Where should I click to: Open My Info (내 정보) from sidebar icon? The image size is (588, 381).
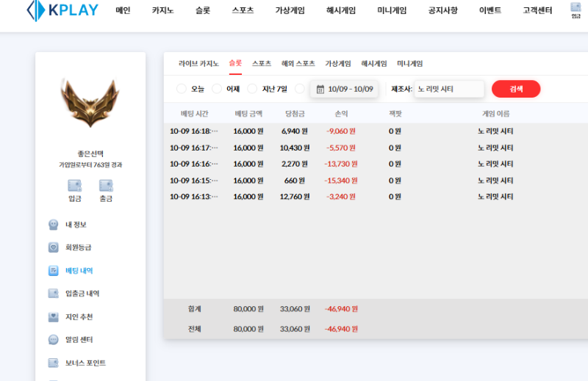click(x=54, y=225)
